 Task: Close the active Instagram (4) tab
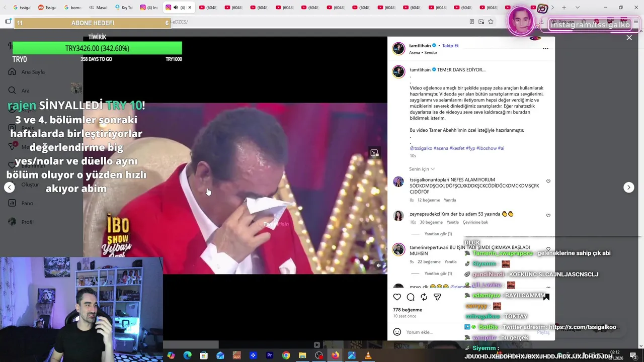point(190,8)
